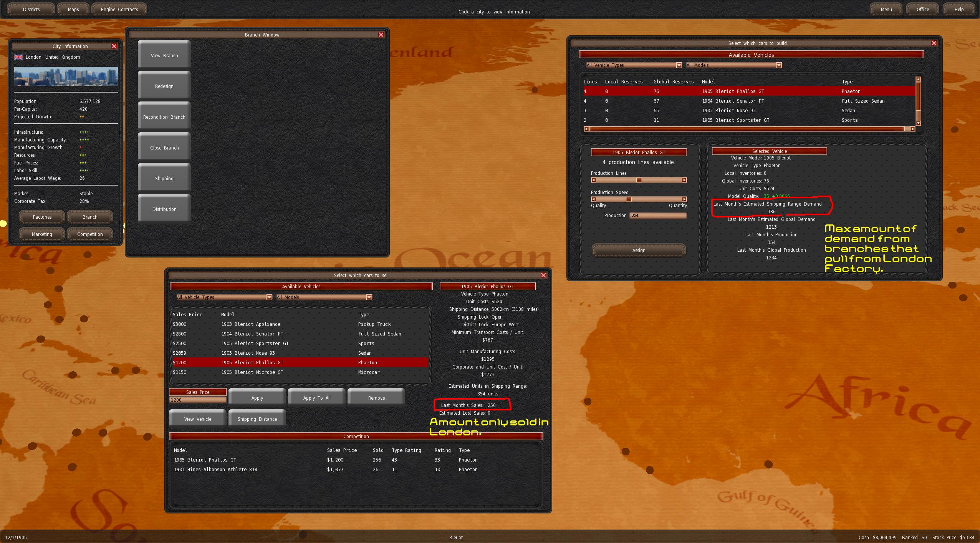
Task: Click the Production Speed right arrow toward Quantity
Action: (684, 199)
